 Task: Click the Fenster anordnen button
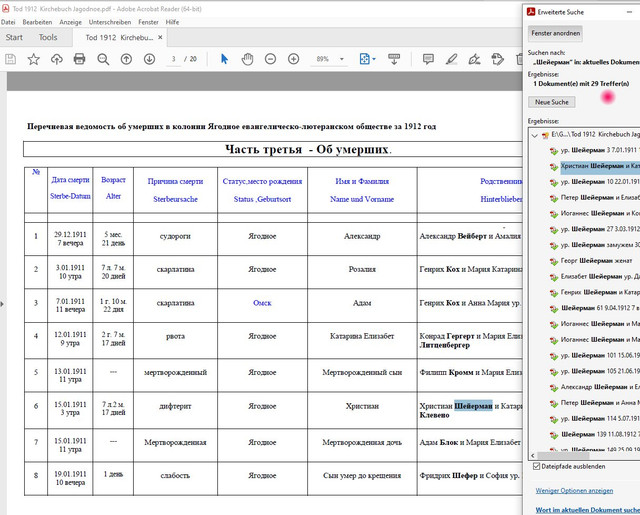(x=555, y=33)
